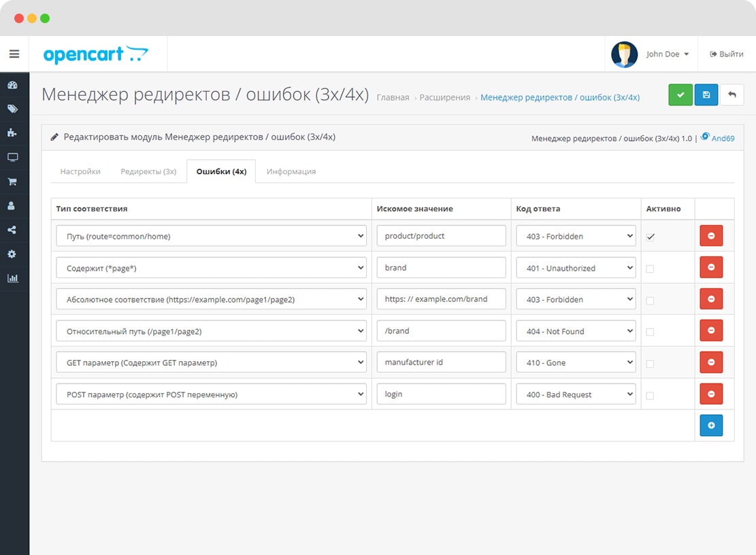Open the customers user icon in sidebar
756x555 pixels.
coord(12,205)
